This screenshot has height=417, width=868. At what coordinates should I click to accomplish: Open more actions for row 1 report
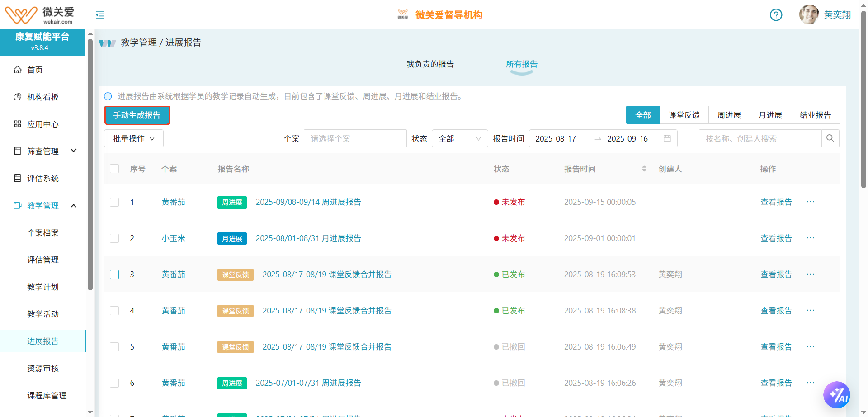point(810,202)
